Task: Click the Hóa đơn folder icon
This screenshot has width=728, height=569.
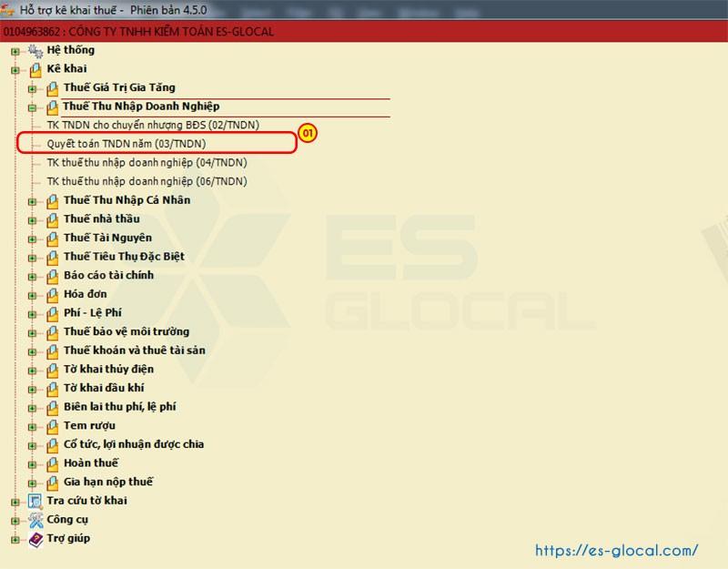Action: [x=53, y=295]
